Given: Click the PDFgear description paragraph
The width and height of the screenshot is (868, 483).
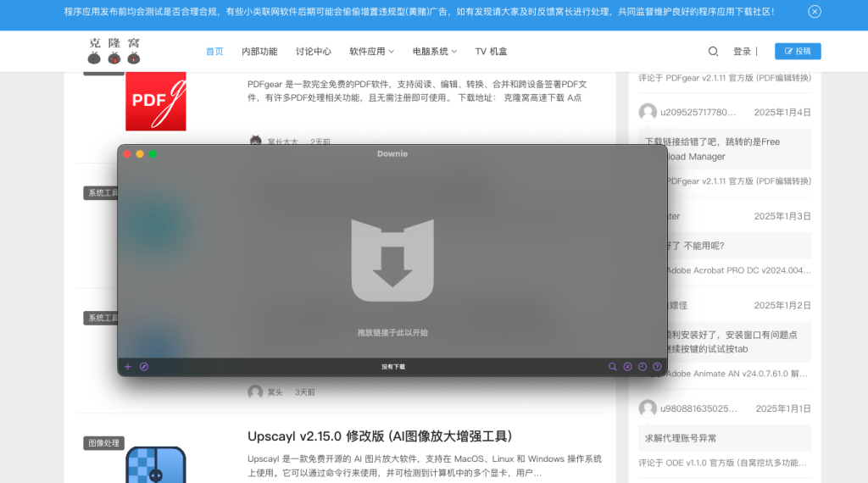Looking at the screenshot, I should [417, 92].
